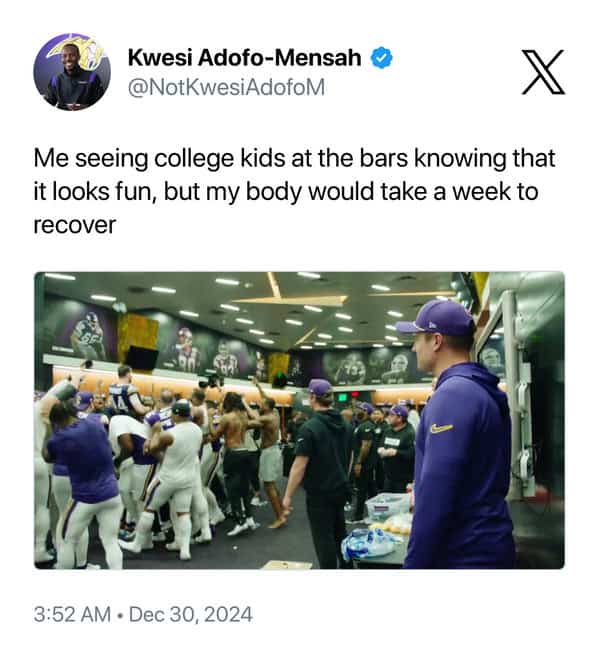Click the word "recover" in the tweet
Image resolution: width=599 pixels, height=658 pixels.
coord(74,225)
